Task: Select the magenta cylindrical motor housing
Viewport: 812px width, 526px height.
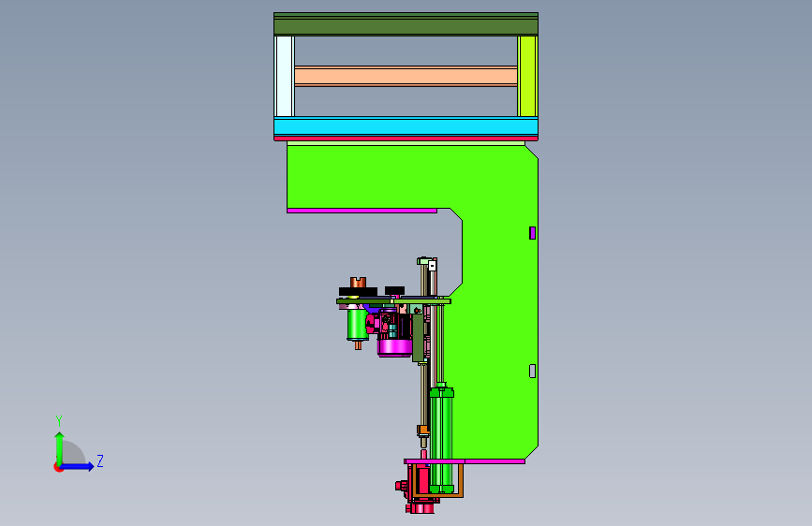Action: [394, 347]
